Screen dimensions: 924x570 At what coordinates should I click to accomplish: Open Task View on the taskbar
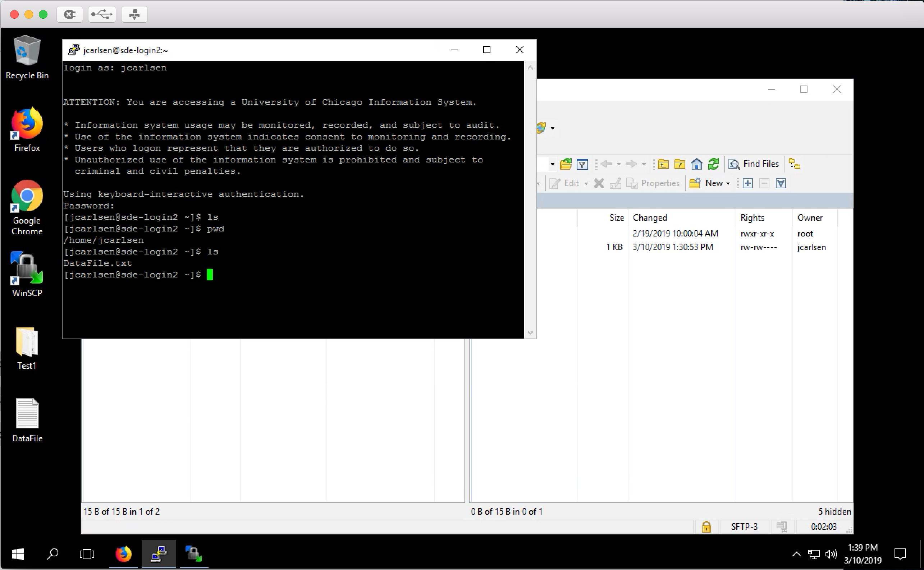click(x=87, y=554)
